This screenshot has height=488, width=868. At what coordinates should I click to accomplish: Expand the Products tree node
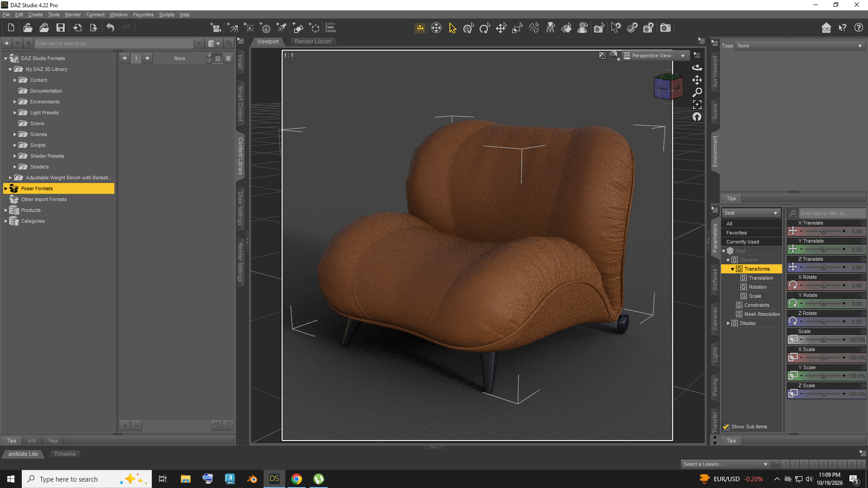tap(5, 211)
